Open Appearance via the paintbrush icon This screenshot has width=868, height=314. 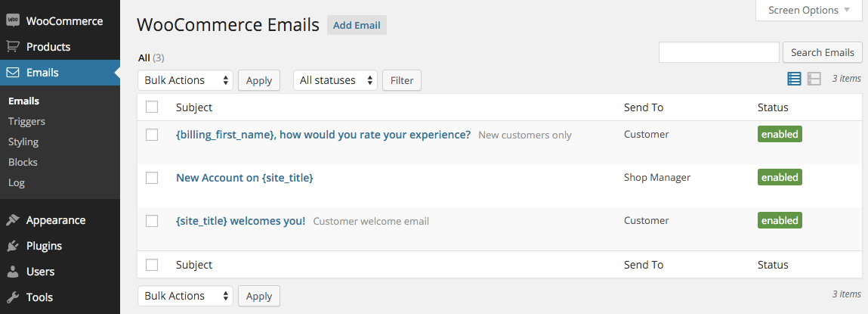click(x=14, y=220)
